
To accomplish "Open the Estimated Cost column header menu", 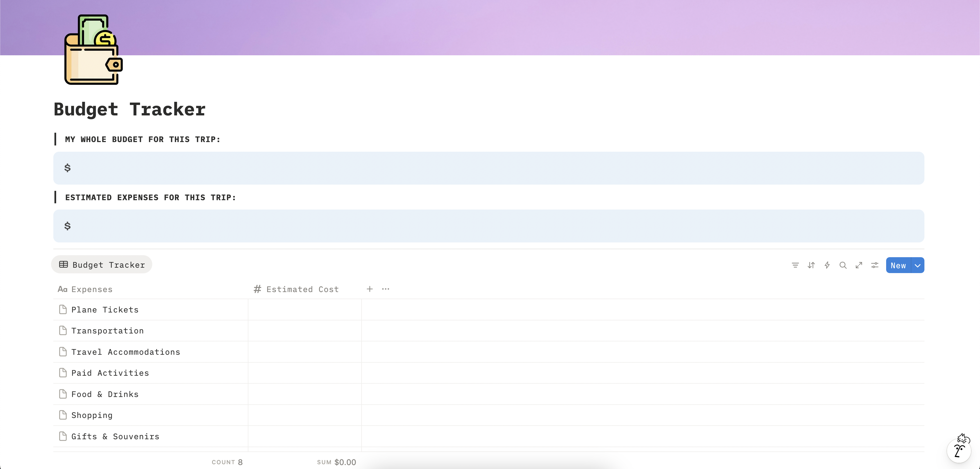I will tap(302, 290).
